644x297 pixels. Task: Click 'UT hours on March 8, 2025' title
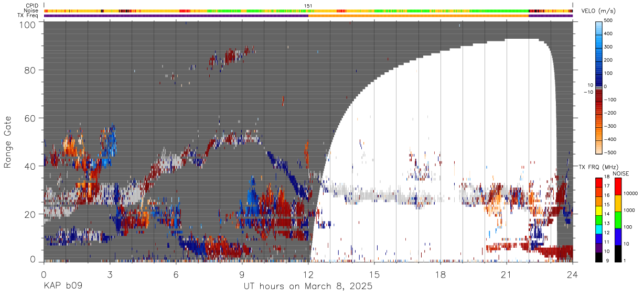[x=308, y=287]
